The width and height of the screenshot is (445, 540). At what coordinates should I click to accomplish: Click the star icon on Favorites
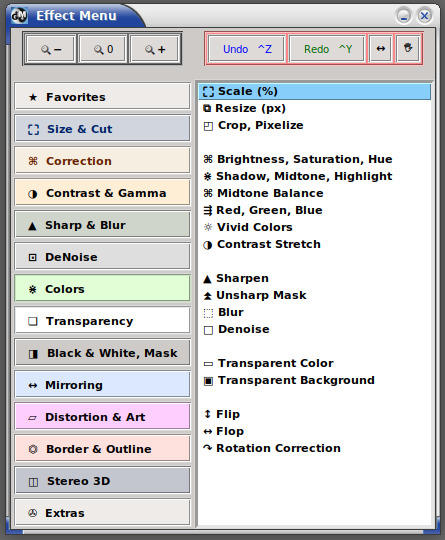[x=33, y=97]
